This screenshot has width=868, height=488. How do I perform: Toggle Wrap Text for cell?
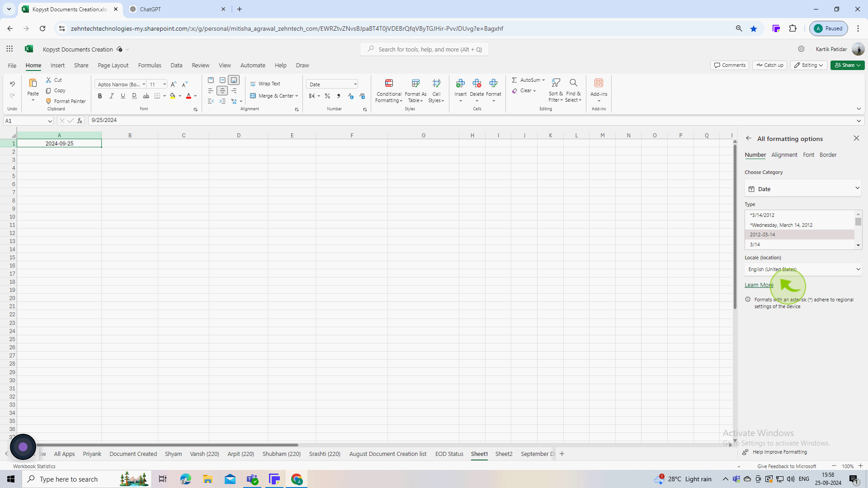click(265, 84)
